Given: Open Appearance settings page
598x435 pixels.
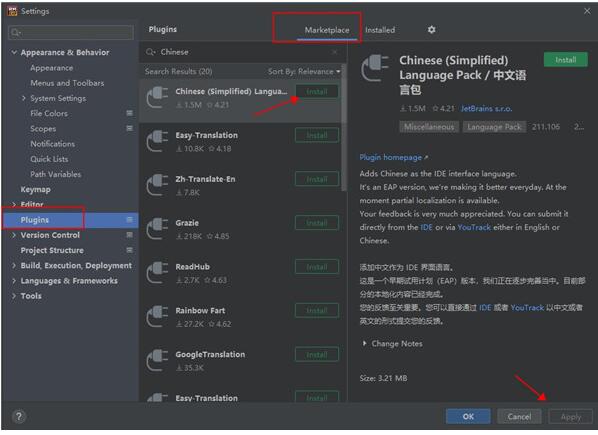Looking at the screenshot, I should click(x=51, y=68).
